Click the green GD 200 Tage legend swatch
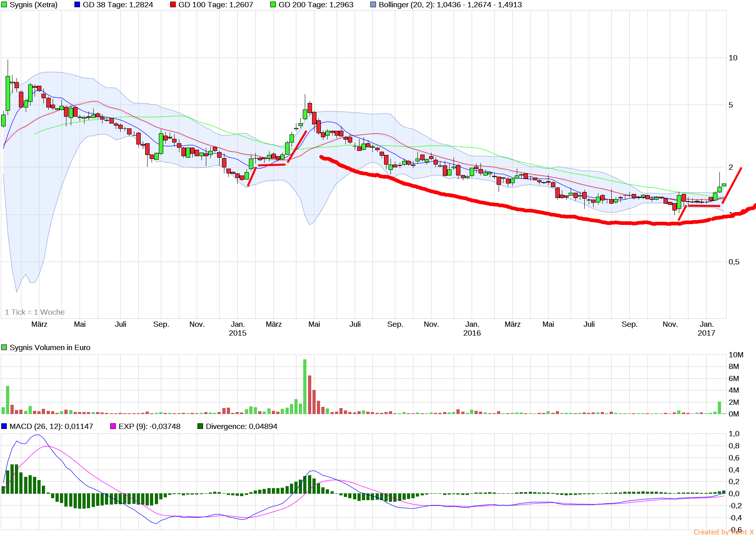The image size is (756, 538). (x=273, y=5)
